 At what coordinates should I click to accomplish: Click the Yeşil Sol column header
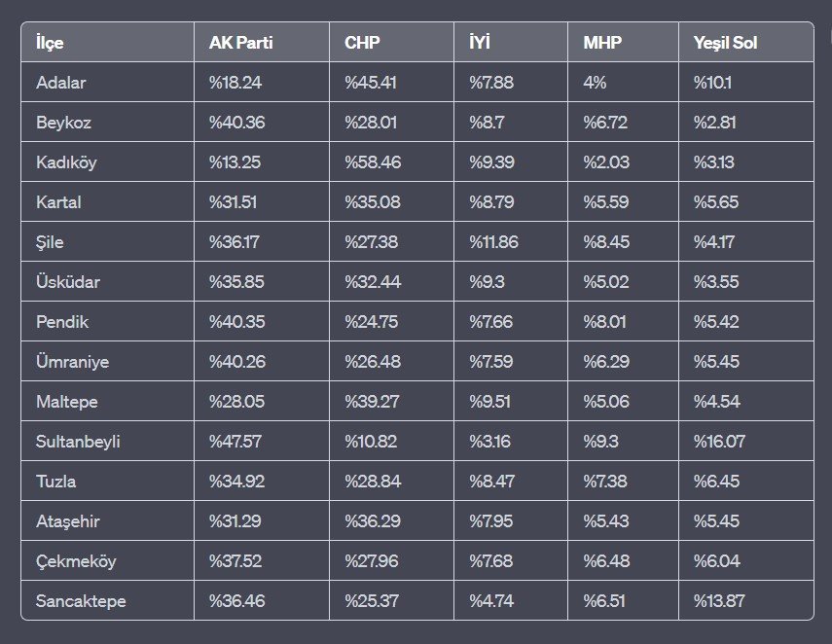click(725, 43)
